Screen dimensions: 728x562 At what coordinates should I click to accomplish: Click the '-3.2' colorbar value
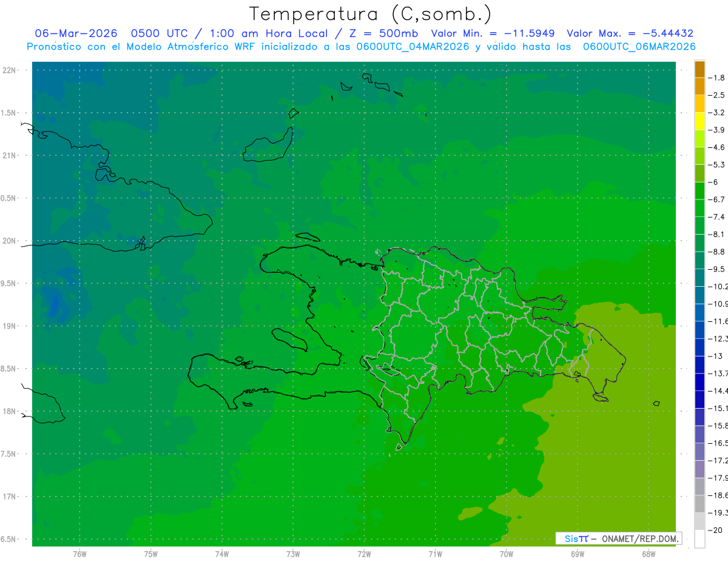[716, 112]
